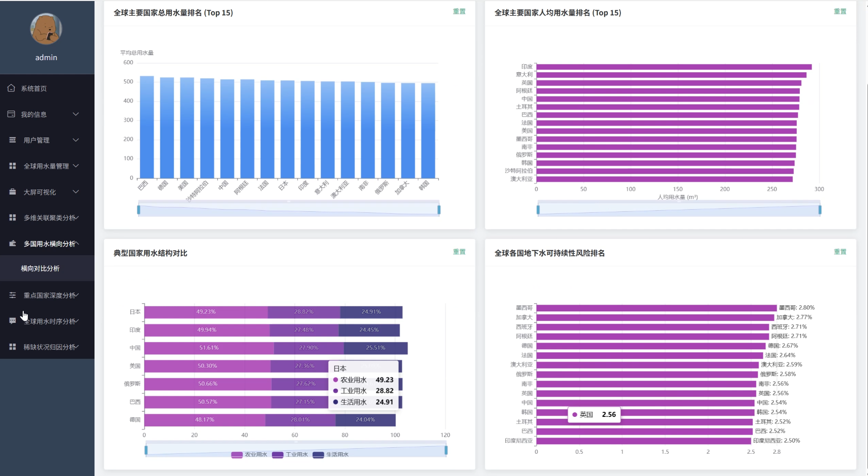Click right zoom handle of 总用水量 chart slider
This screenshot has width=868, height=476.
tap(439, 209)
